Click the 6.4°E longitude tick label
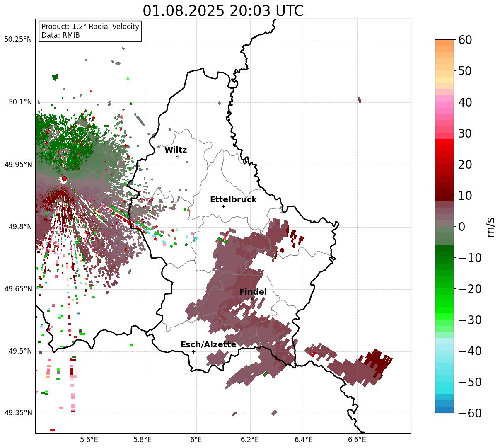The image size is (500, 448). [304, 440]
